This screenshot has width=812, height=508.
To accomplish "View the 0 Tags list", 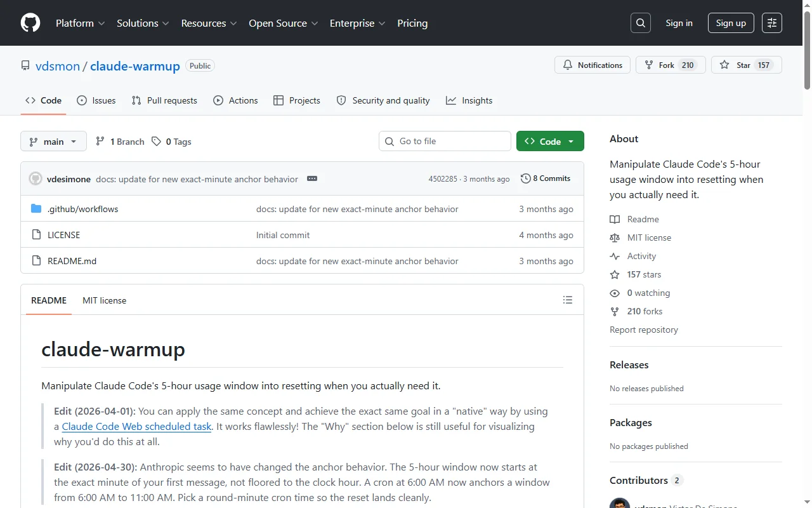I will point(171,142).
